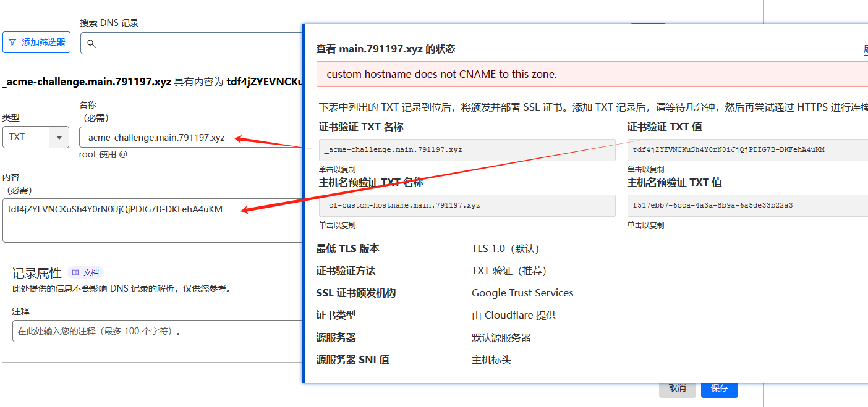Copy _cf-custom-hostname.main.791197.xyz field
This screenshot has width=868, height=407.
(467, 205)
